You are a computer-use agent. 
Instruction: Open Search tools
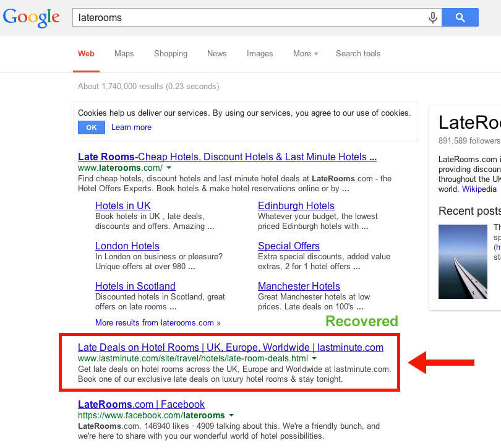[x=358, y=54]
